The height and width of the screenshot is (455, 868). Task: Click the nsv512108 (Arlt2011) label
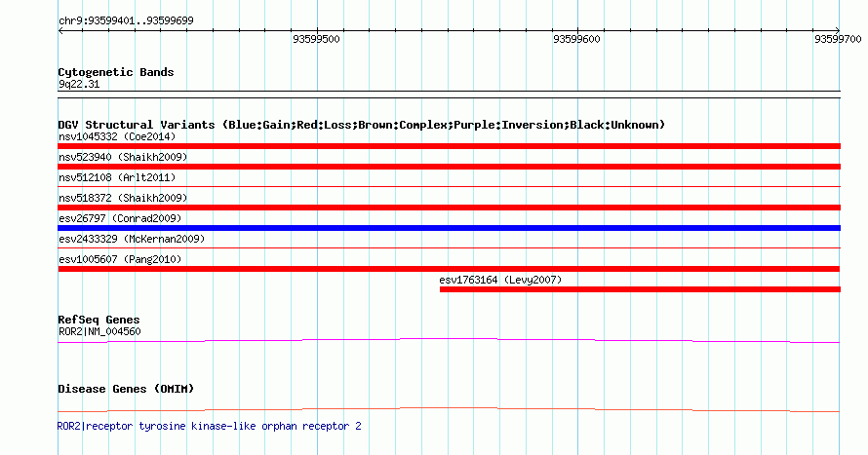click(117, 177)
